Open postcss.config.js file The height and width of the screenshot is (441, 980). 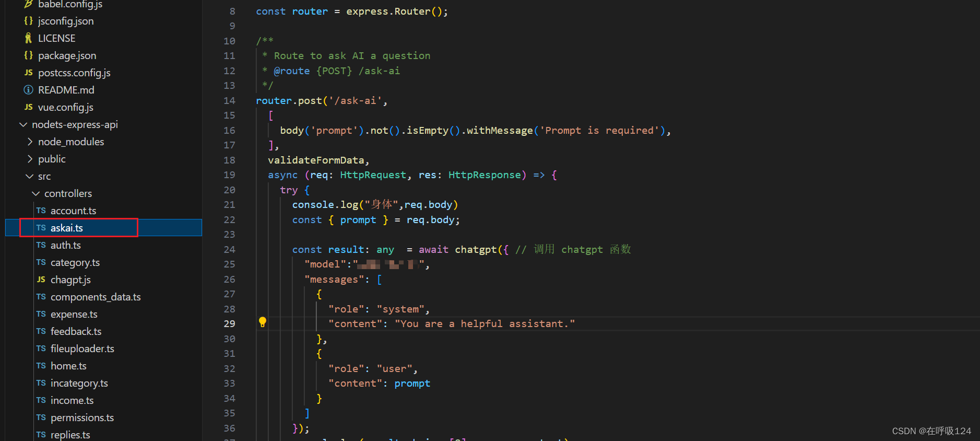(74, 73)
